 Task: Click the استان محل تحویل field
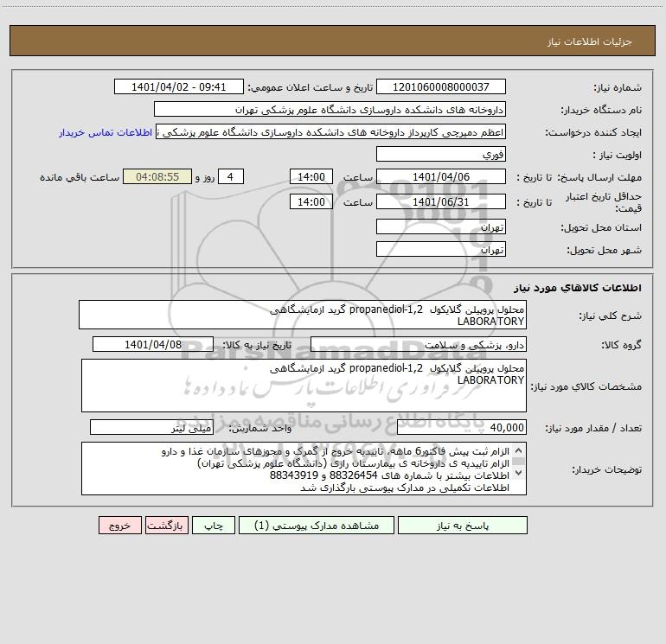[441, 226]
